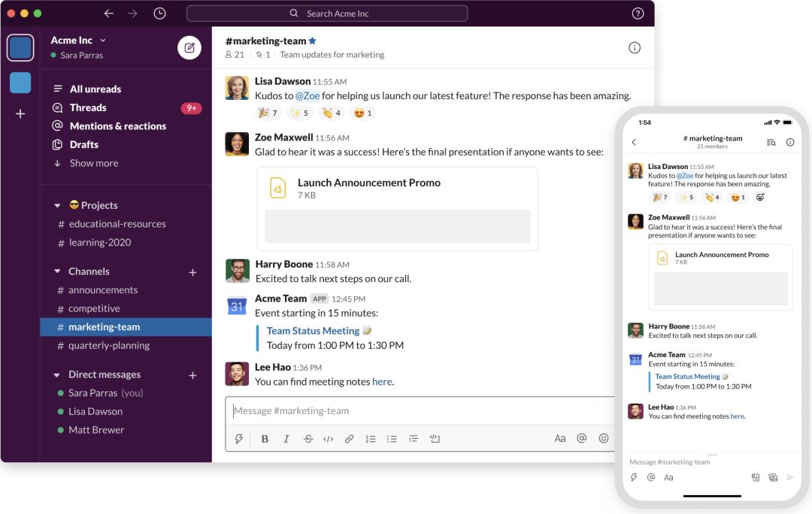The height and width of the screenshot is (514, 812).
Task: Open channel details info icon
Action: tap(635, 47)
